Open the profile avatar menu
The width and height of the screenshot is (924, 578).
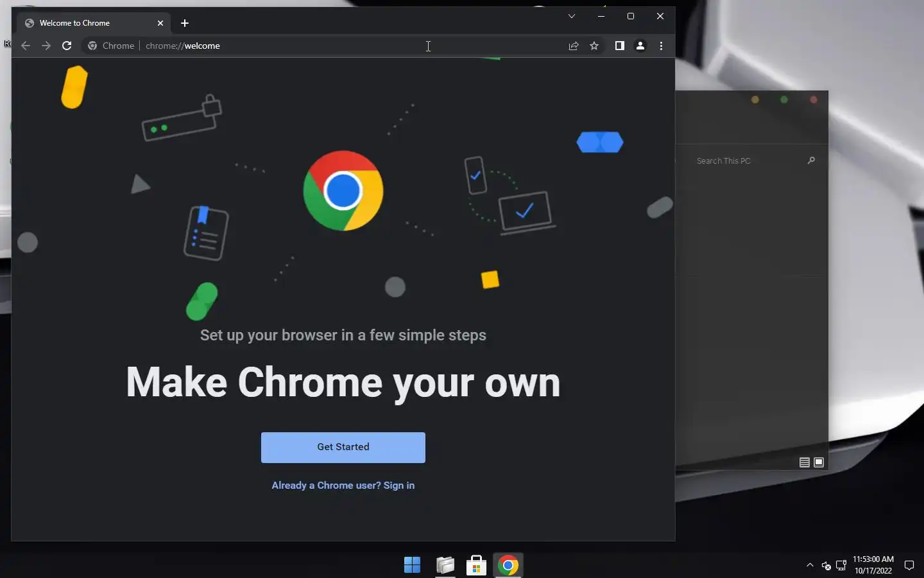pos(640,46)
